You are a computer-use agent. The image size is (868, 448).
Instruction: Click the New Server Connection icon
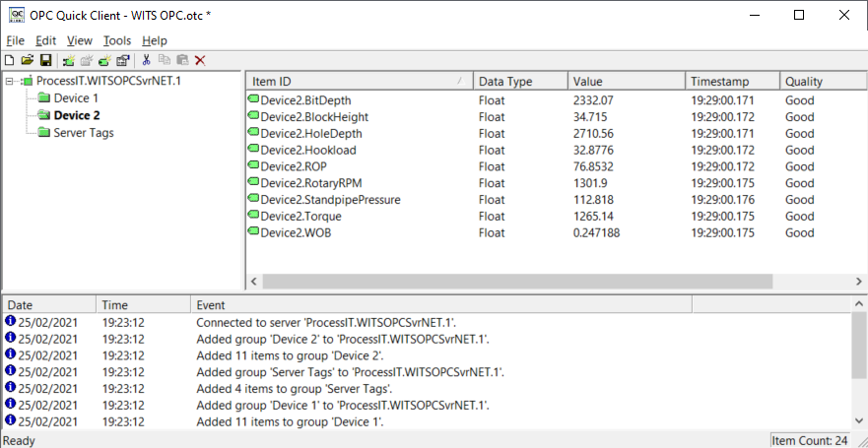click(x=69, y=60)
